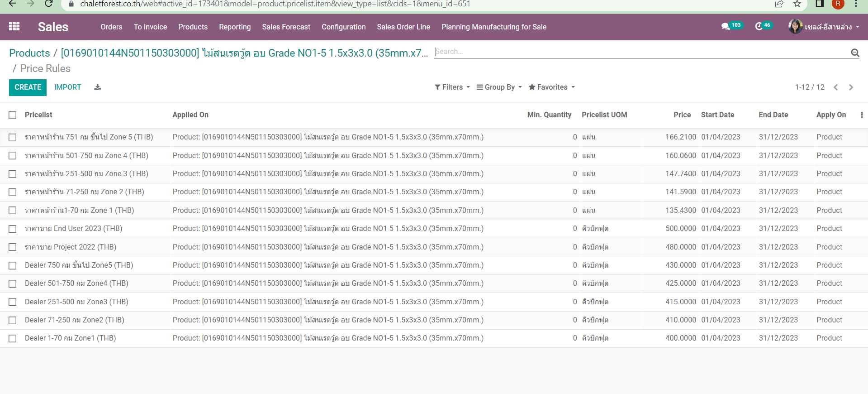Image resolution: width=868 pixels, height=394 pixels.
Task: Open the Favorites dropdown
Action: (x=551, y=87)
